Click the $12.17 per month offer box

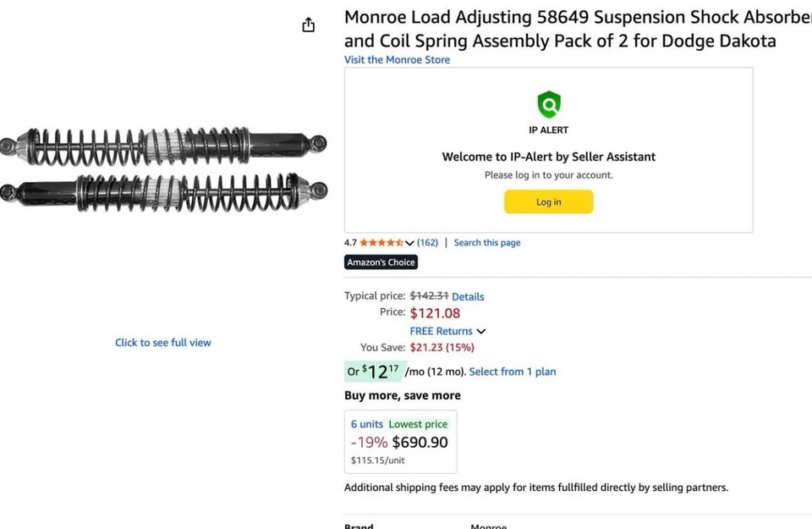374,371
